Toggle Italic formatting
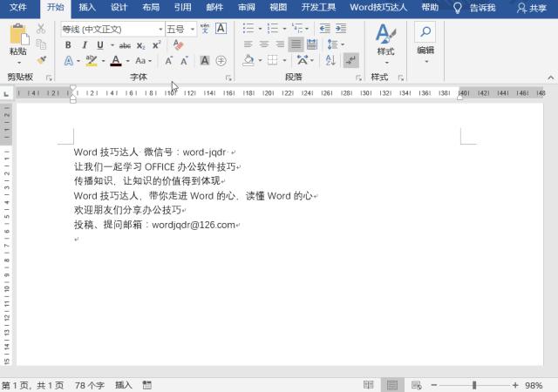Viewport: 558px width, 392px height. (85, 45)
